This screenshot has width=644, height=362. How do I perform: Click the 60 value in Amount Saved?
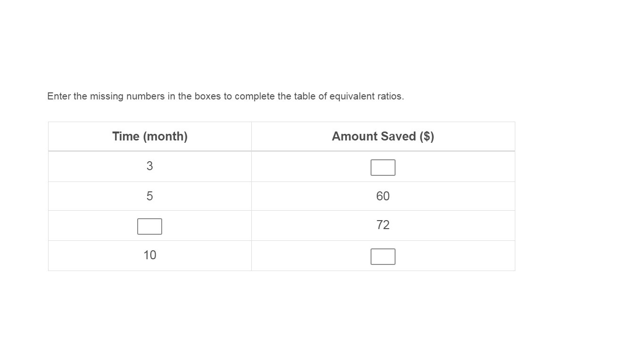pyautogui.click(x=383, y=196)
